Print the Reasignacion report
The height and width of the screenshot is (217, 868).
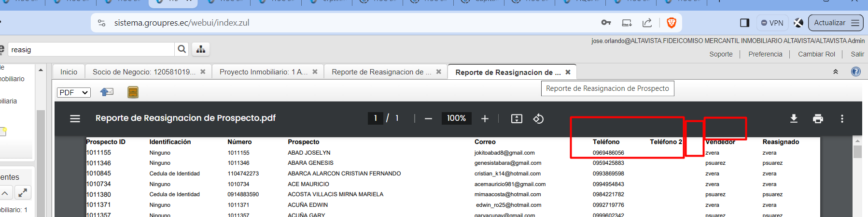point(818,118)
